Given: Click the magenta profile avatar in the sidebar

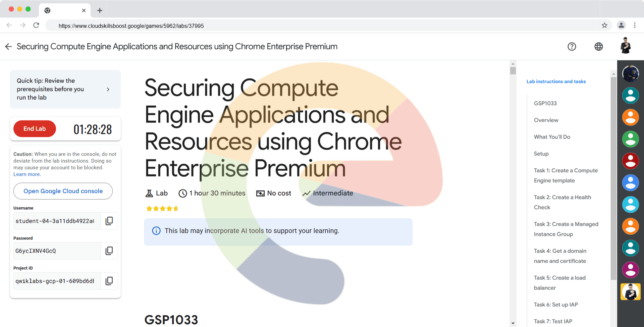Looking at the screenshot, I should click(x=631, y=270).
